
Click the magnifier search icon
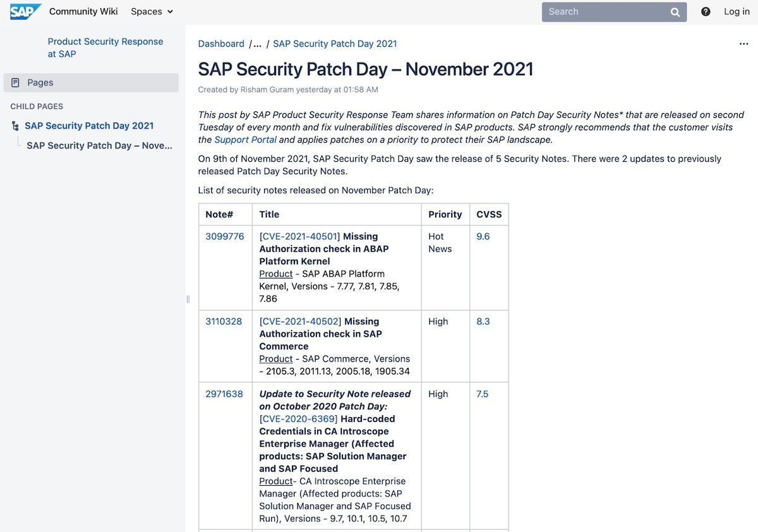[x=675, y=12]
